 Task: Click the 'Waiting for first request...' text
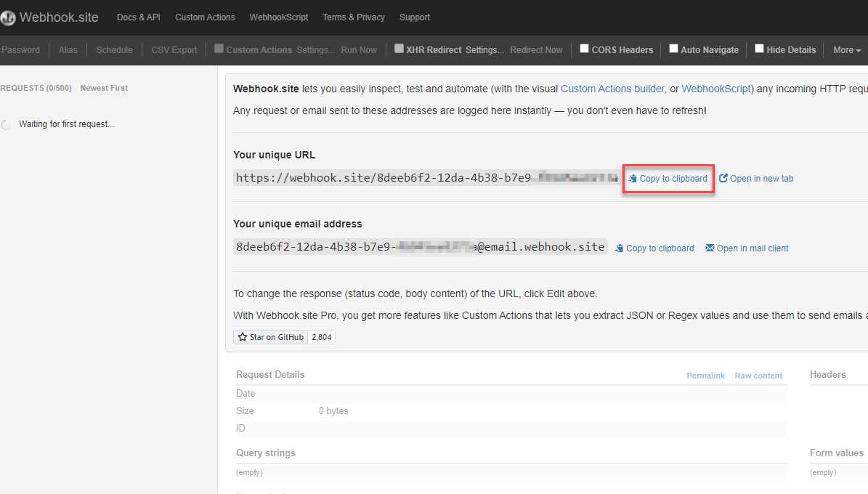66,124
